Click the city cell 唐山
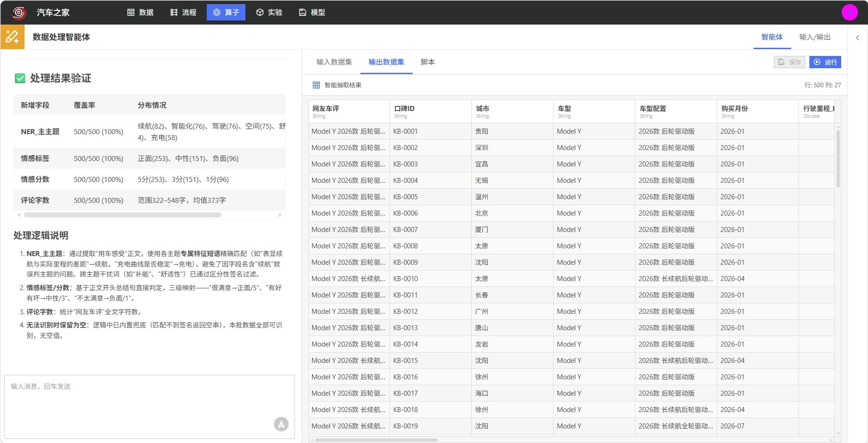 click(513, 328)
